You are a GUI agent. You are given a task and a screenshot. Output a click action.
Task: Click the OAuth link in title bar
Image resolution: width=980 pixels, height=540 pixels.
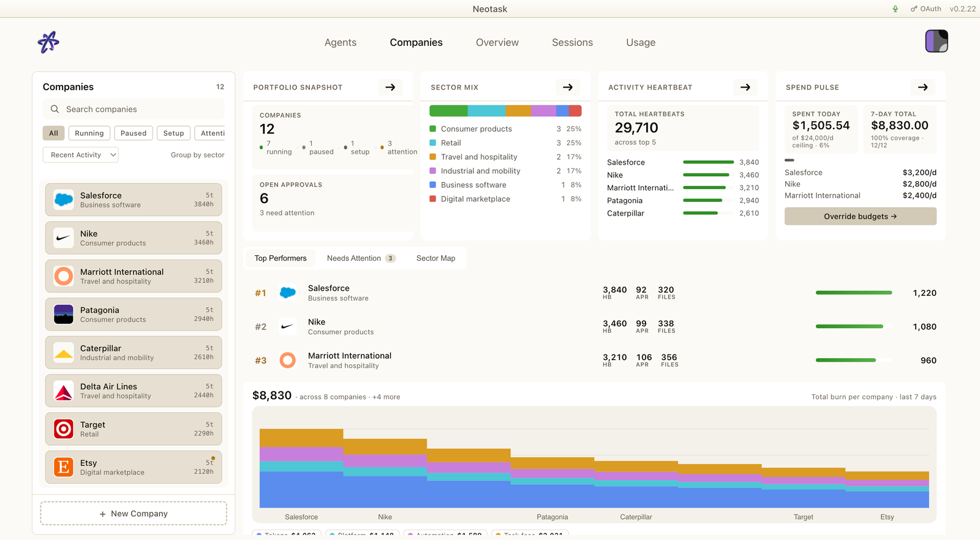click(x=925, y=9)
